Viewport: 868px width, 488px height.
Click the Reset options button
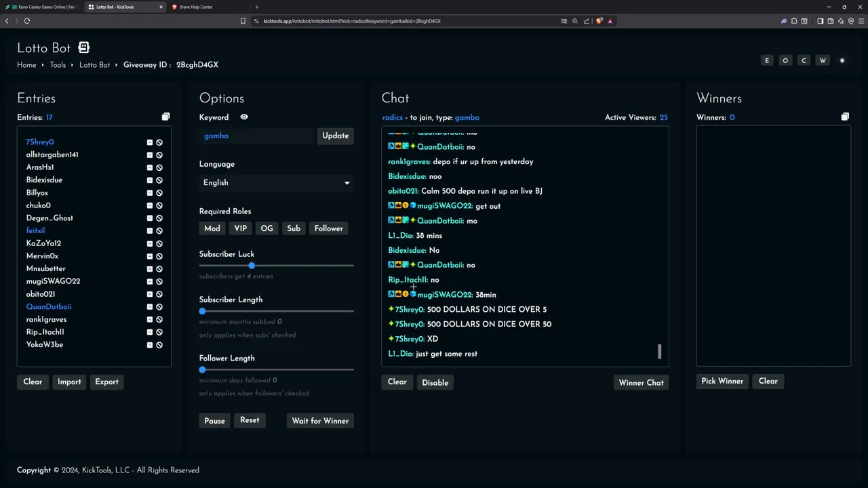click(250, 420)
